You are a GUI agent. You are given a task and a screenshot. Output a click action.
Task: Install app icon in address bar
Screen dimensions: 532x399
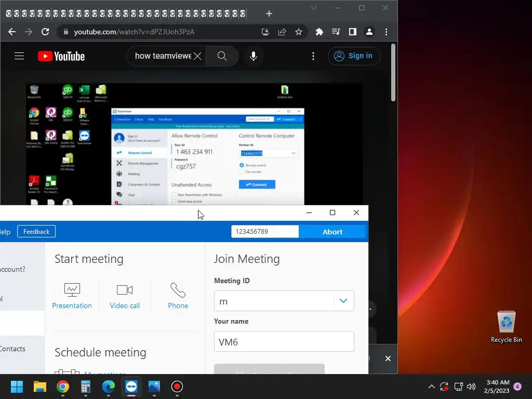pos(265,32)
